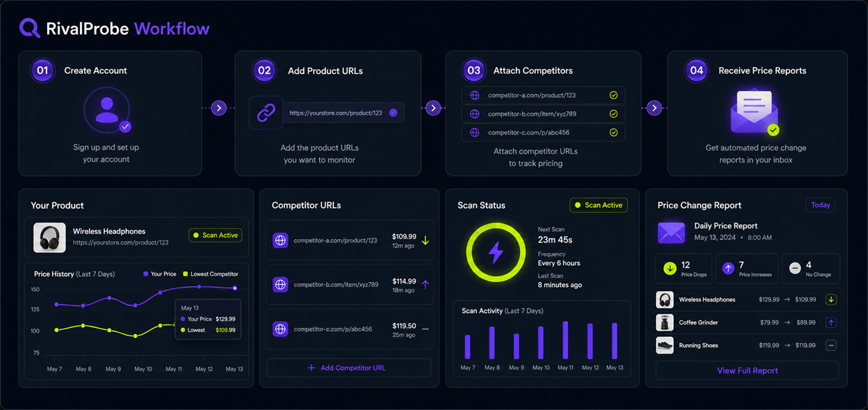Click the dash no-change icon next to $119.50
This screenshot has height=410, width=868.
425,329
